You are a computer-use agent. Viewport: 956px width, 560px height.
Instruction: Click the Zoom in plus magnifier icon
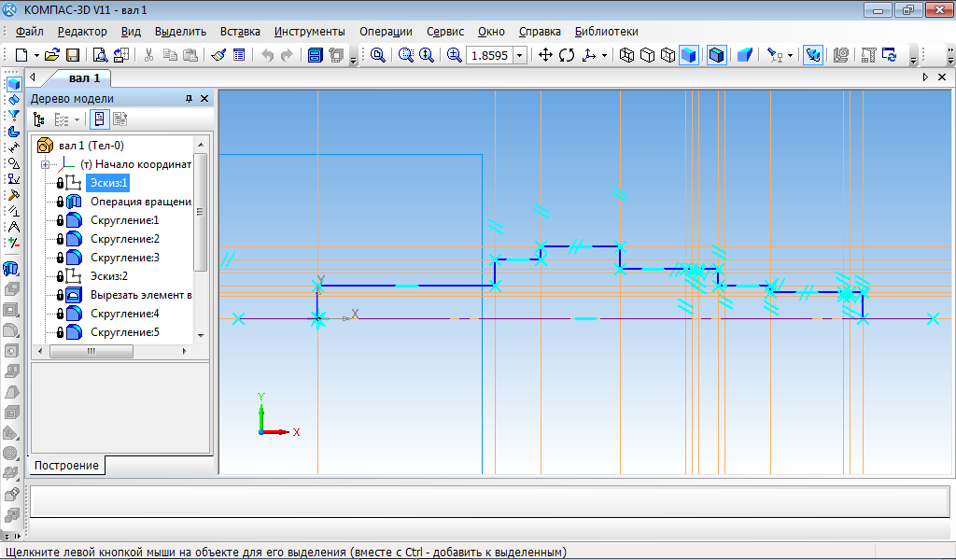tap(455, 55)
